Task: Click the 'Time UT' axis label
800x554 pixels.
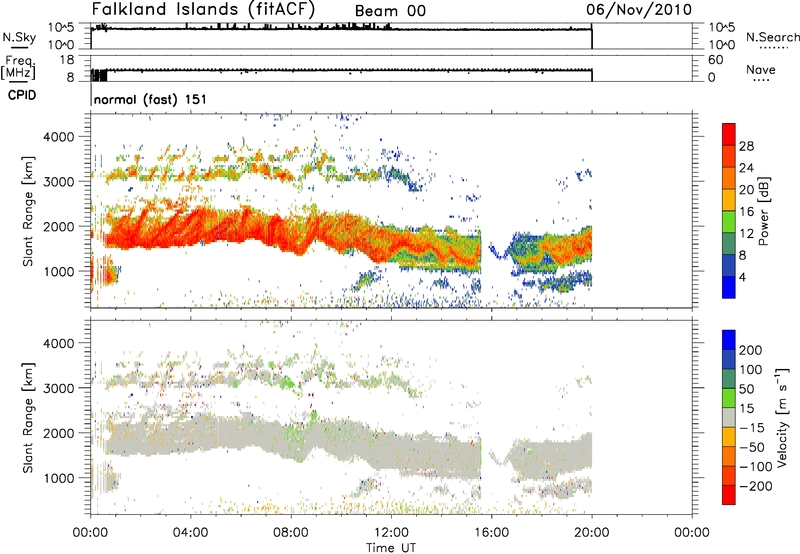Action: coord(391,547)
